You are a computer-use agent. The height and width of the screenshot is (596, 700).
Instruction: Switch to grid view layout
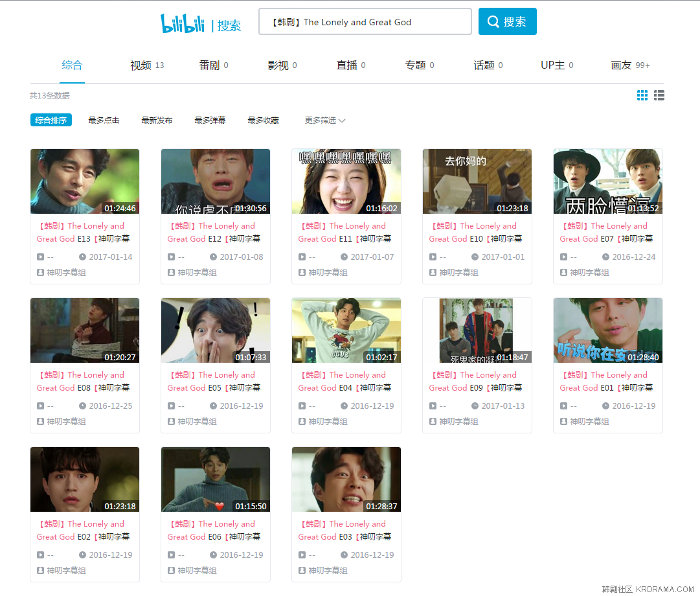pos(642,95)
